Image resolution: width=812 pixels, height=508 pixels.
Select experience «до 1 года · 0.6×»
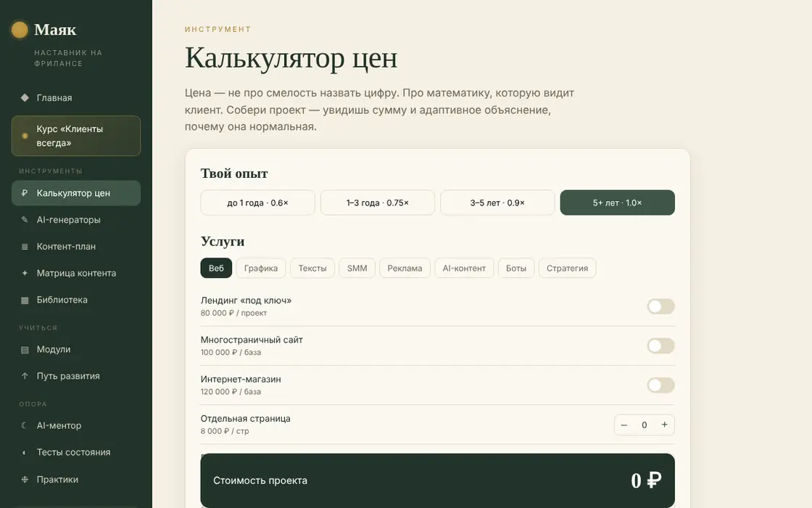pyautogui.click(x=257, y=202)
